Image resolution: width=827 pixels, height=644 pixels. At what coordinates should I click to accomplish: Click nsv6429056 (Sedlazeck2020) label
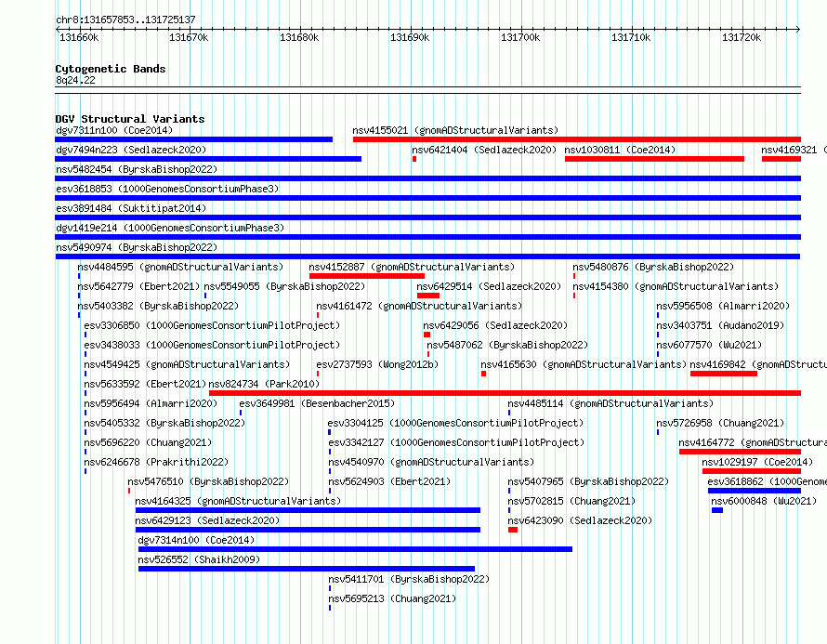495,325
